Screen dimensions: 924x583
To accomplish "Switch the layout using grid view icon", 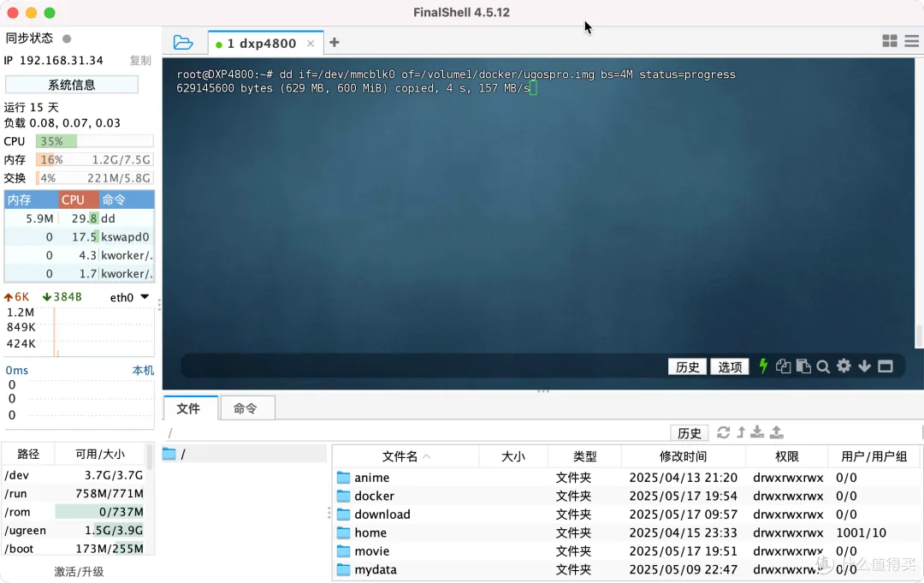I will click(x=890, y=41).
